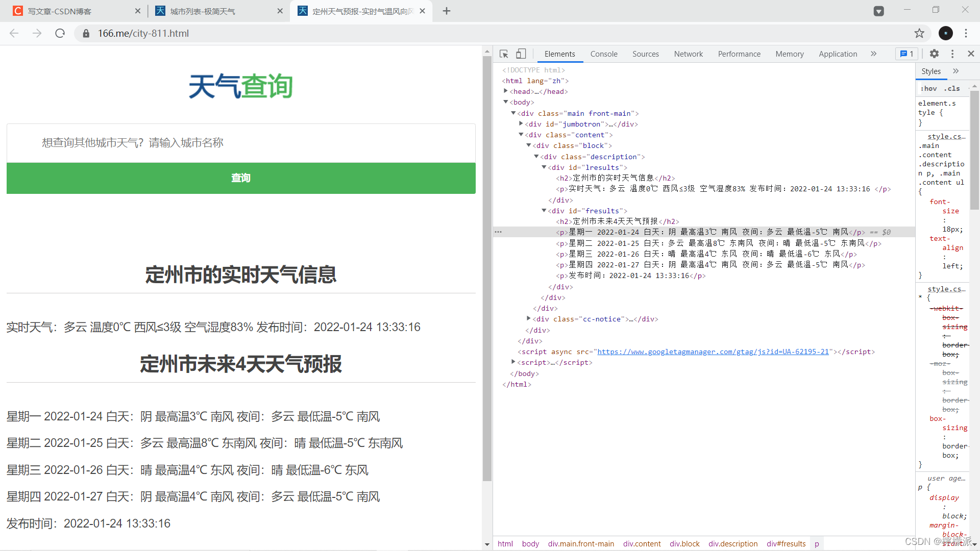The height and width of the screenshot is (551, 980).
Task: Toggle the :hov element state option
Action: pyautogui.click(x=928, y=88)
